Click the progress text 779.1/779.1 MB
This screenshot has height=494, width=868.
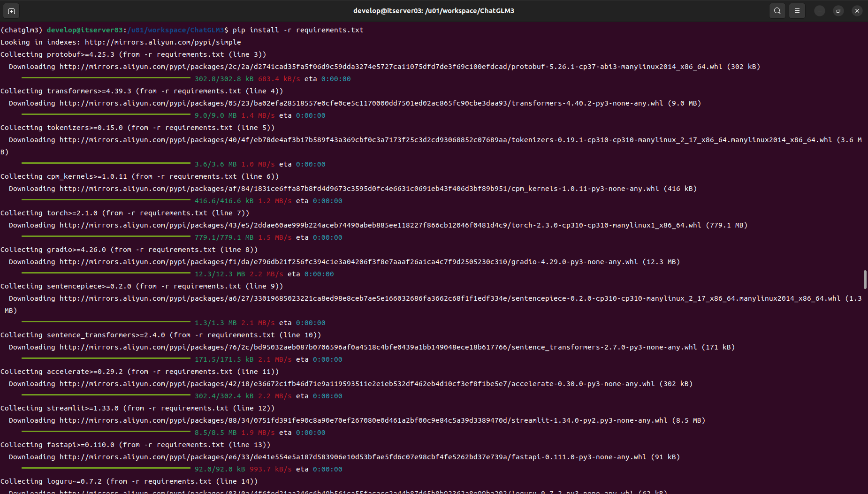point(224,237)
